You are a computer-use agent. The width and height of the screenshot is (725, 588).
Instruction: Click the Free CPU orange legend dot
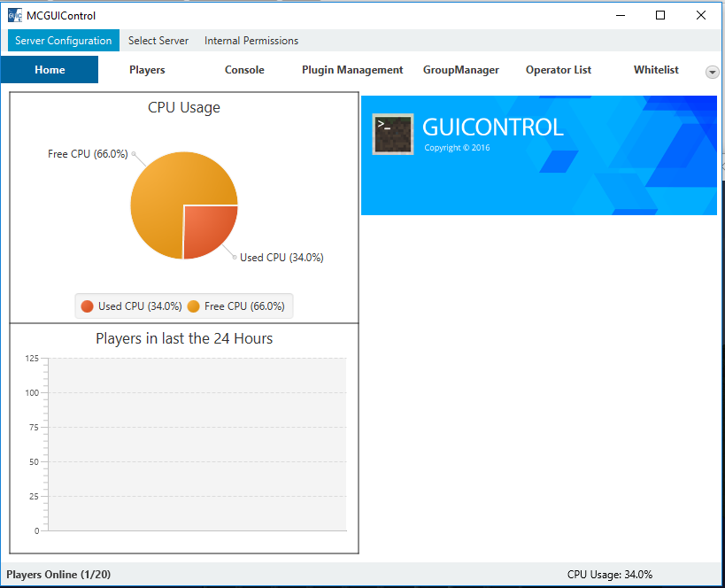(193, 306)
